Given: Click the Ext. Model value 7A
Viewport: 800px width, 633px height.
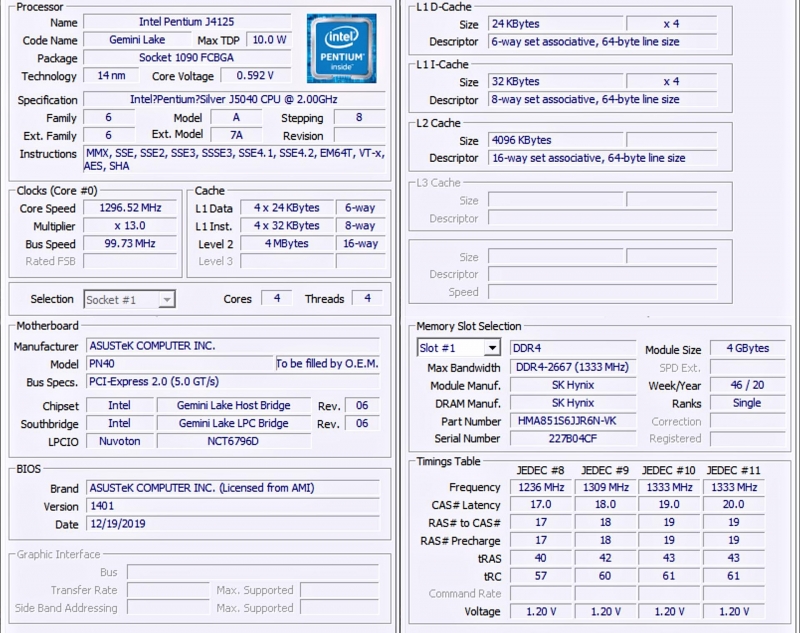Looking at the screenshot, I should point(236,135).
